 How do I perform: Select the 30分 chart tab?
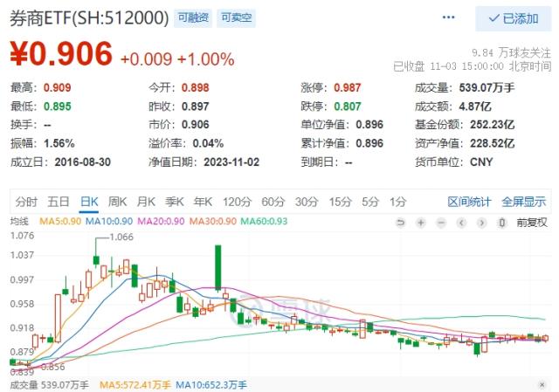[307, 202]
